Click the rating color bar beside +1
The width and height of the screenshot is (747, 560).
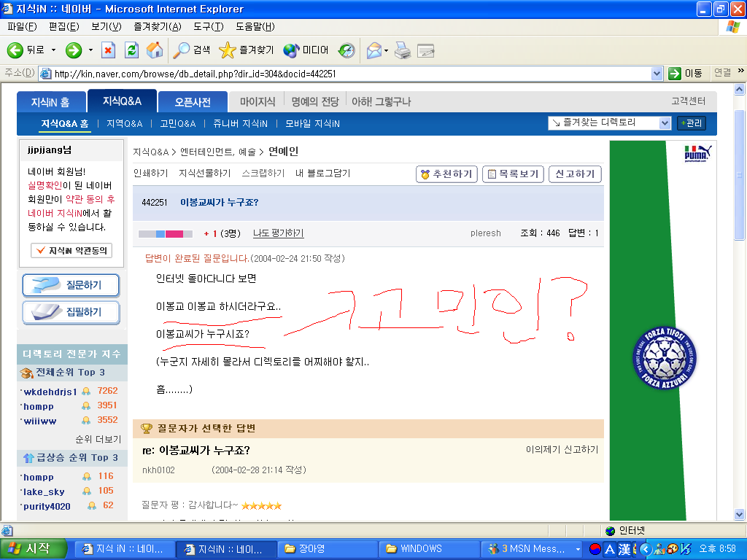click(x=166, y=234)
